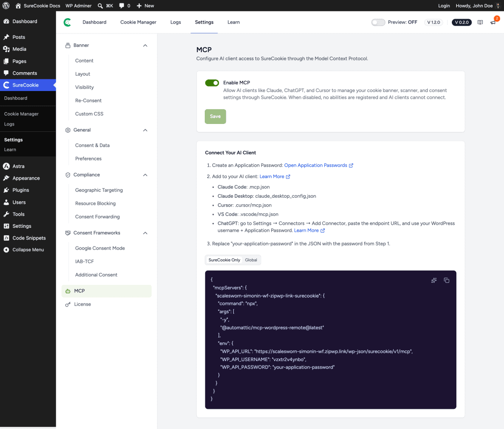Click Login in the admin bar
504x429 pixels.
[x=444, y=5]
